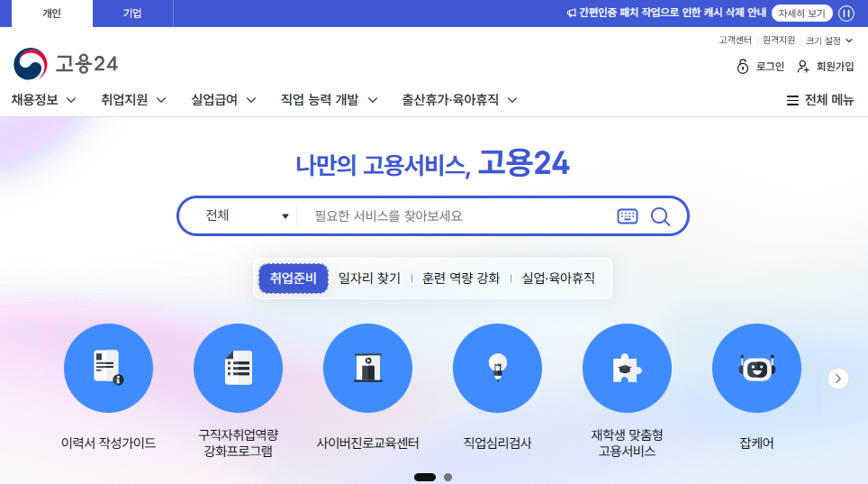
Task: Open the 크기 설정 dropdown
Action: coord(829,41)
